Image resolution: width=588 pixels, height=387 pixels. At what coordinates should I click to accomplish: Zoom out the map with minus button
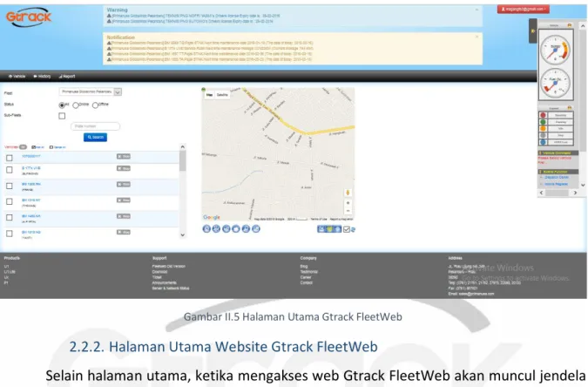348,211
